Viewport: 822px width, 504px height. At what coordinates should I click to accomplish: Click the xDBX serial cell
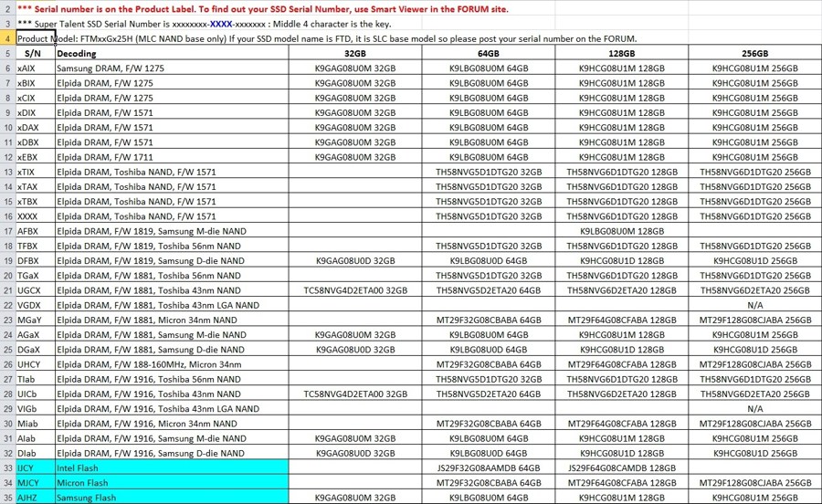(35, 142)
